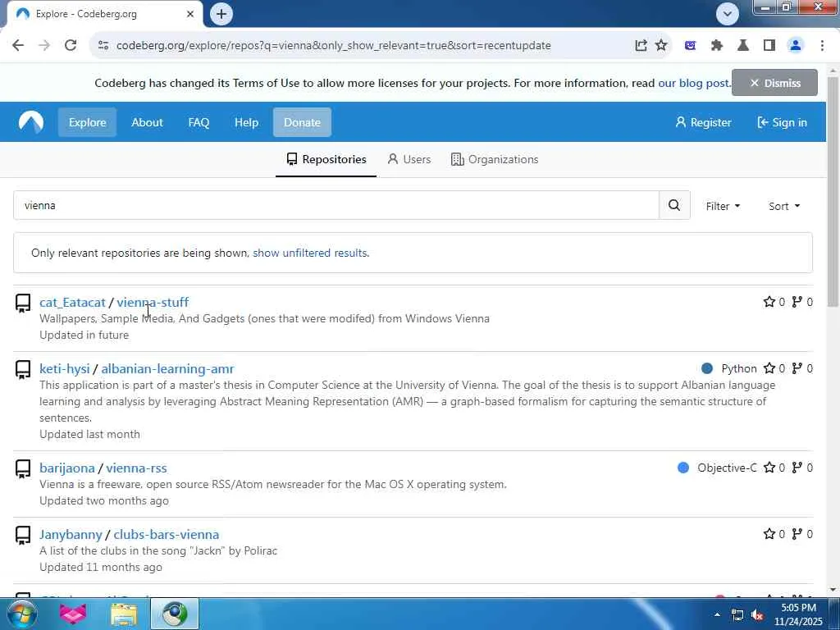Screen dimensions: 840x630
Task: Open the tab search dropdown chevron
Action: [728, 14]
